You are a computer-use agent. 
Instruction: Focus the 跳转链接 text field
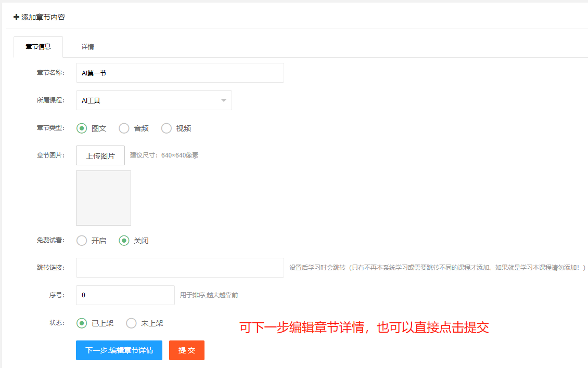(180, 268)
